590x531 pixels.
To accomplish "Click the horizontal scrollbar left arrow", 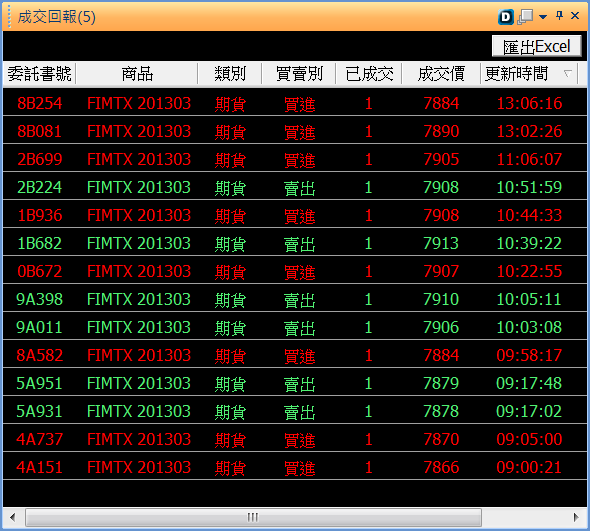I will [x=13, y=517].
